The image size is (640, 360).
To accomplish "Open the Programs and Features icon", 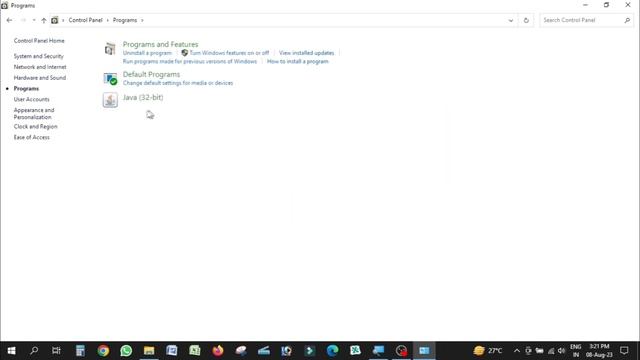I will click(x=110, y=49).
